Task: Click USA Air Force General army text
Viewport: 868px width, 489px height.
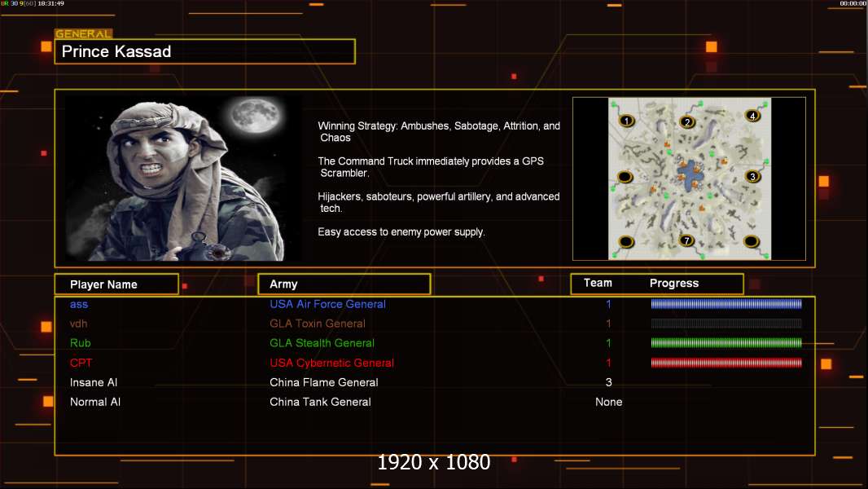Action: 327,304
